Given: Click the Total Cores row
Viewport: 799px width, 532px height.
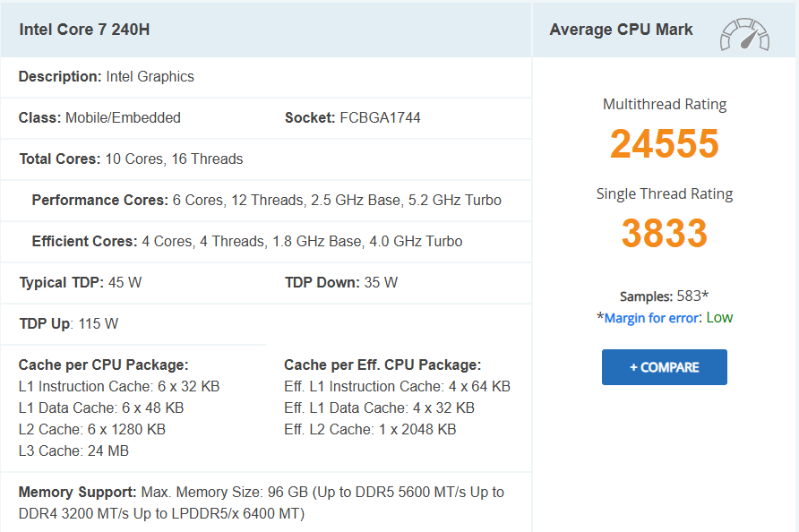Looking at the screenshot, I should (x=131, y=159).
